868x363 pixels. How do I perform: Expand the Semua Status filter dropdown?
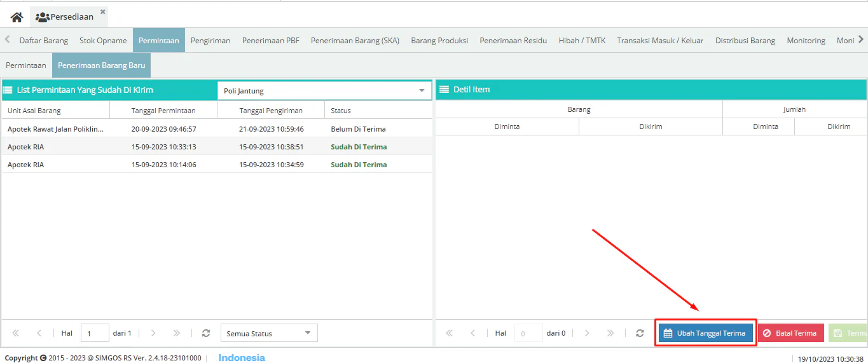[308, 333]
